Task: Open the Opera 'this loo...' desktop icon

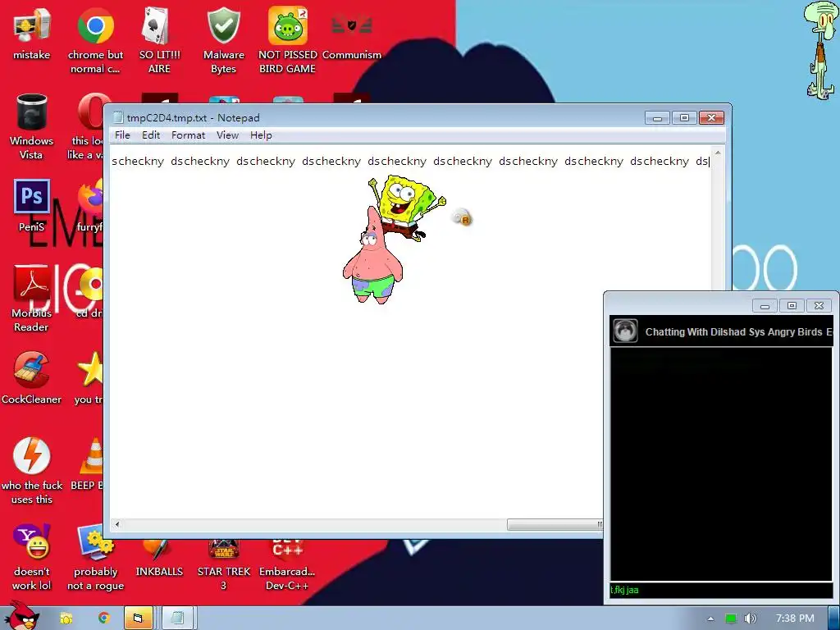Action: pos(85,126)
